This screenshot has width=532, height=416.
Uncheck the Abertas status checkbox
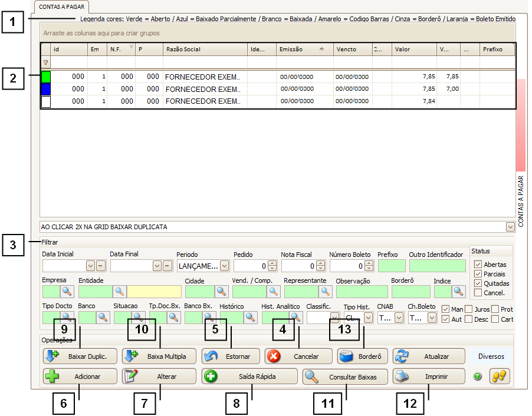click(478, 265)
